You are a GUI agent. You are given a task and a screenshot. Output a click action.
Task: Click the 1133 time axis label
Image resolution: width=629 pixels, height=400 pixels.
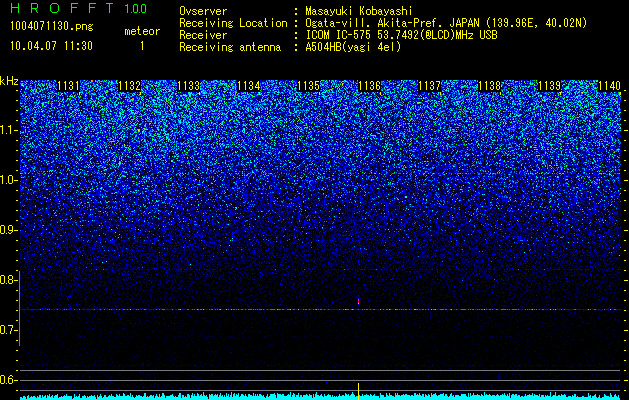(189, 86)
